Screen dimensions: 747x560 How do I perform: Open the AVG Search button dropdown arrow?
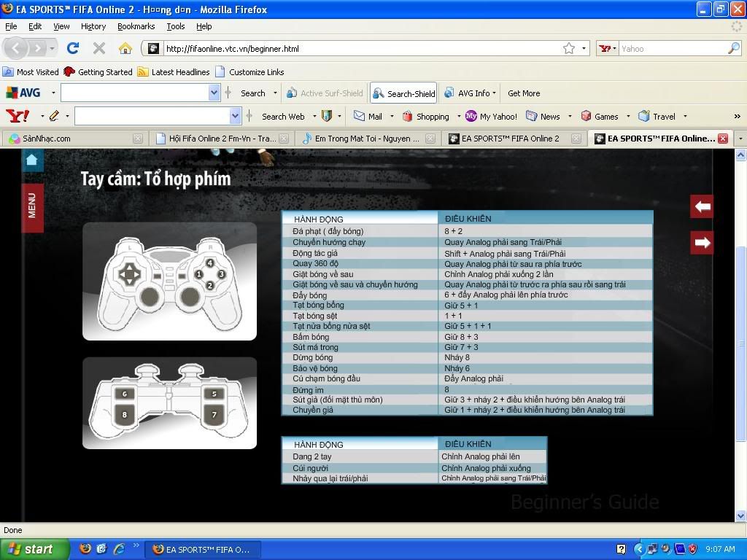pos(275,93)
